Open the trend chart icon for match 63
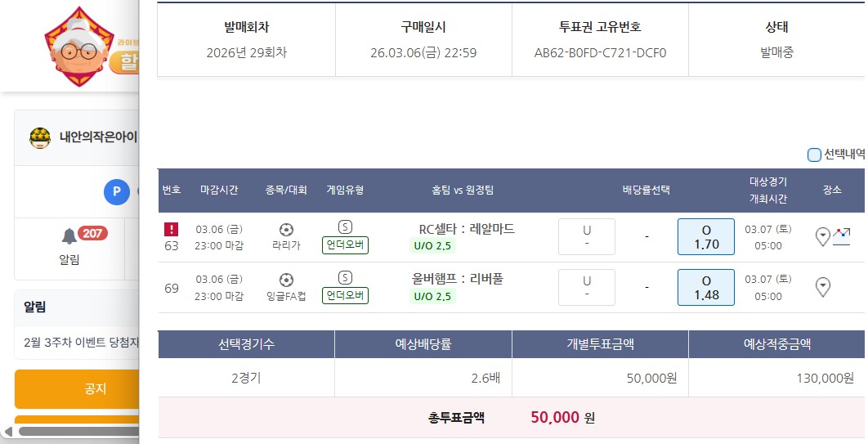 point(842,235)
